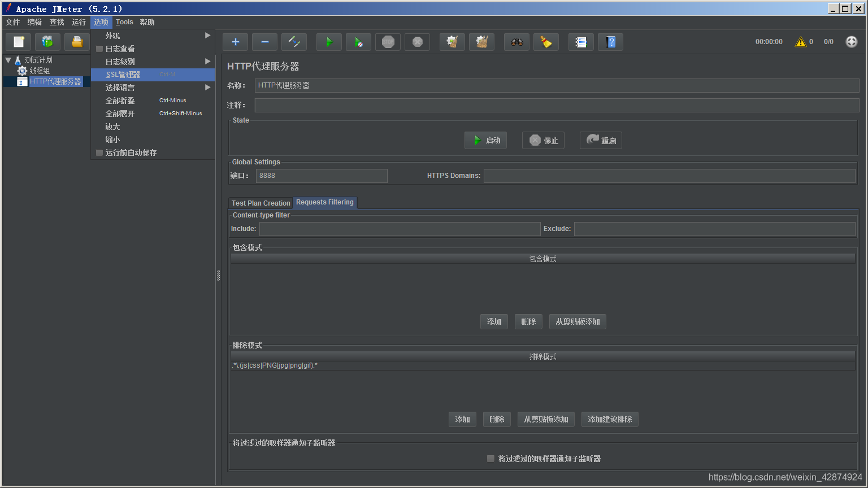Click the 启动 proxy start button
This screenshot has width=868, height=488.
[x=485, y=140]
